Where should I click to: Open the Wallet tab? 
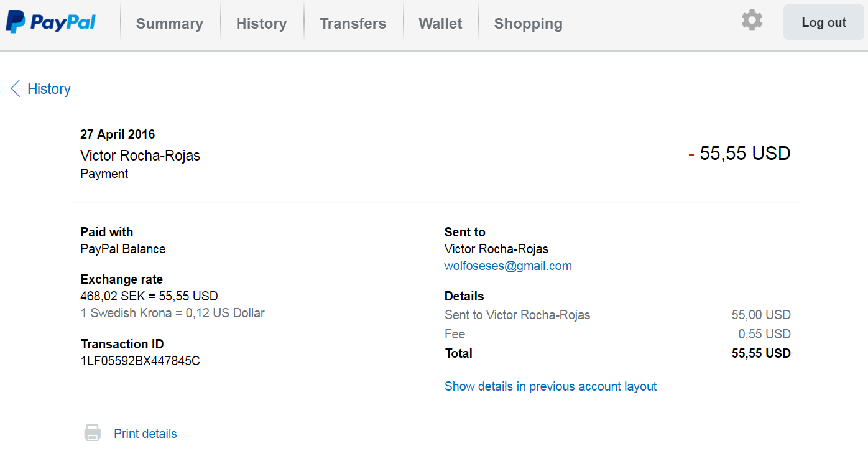point(440,24)
